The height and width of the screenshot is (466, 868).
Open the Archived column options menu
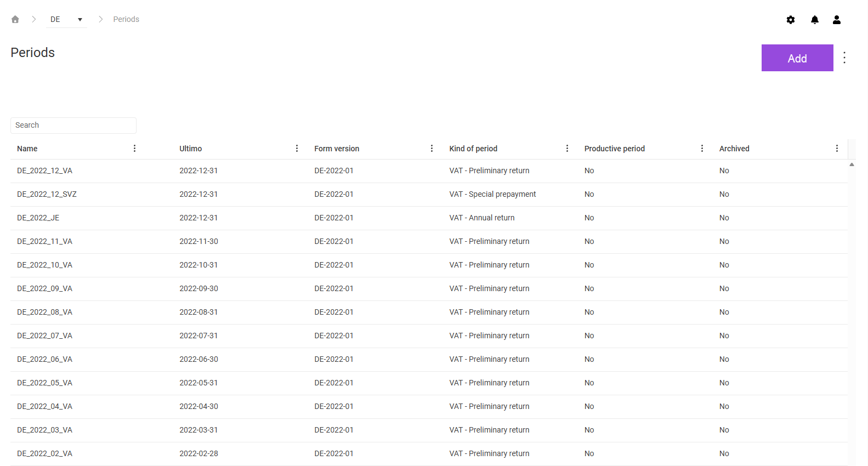[x=837, y=149]
